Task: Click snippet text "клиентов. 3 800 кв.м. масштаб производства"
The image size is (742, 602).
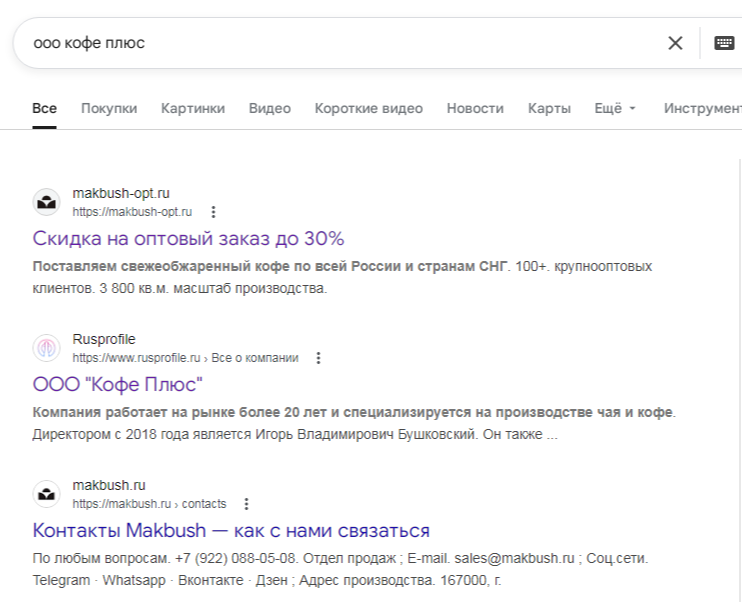Action: (179, 288)
